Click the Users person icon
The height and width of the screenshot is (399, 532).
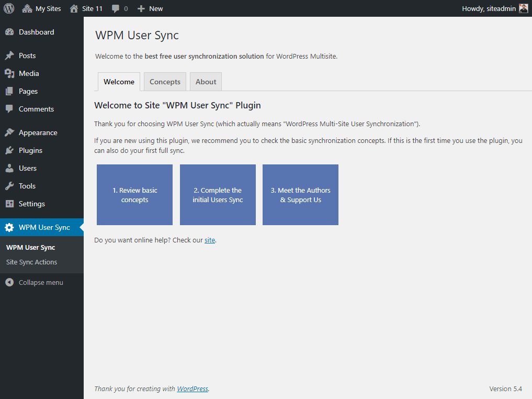[x=9, y=168]
